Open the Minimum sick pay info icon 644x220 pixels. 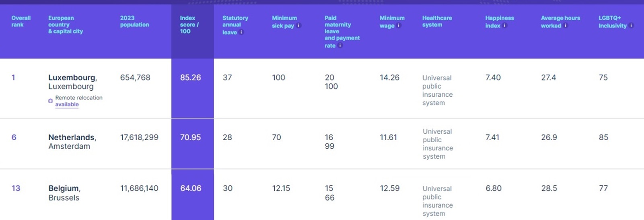pyautogui.click(x=299, y=25)
